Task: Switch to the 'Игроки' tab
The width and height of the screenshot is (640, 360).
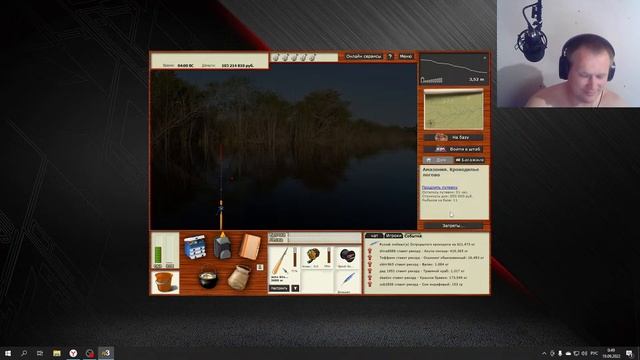Action: (393, 236)
